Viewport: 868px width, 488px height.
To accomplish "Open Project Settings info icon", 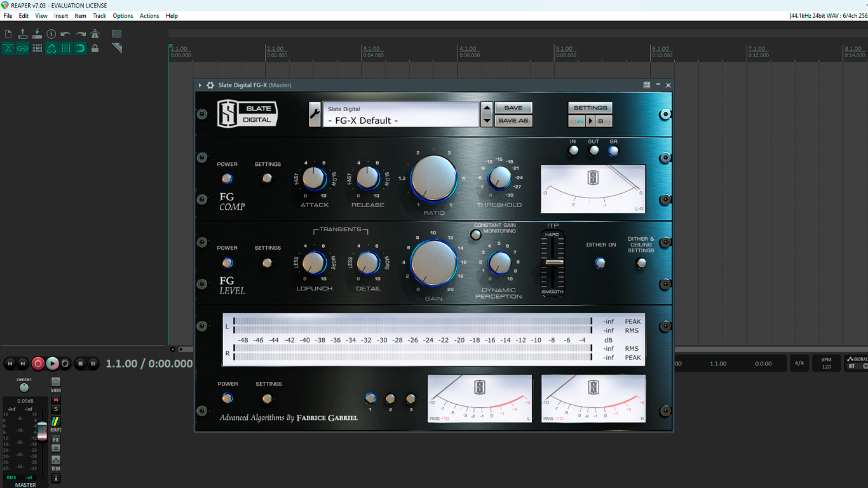I will coord(51,34).
